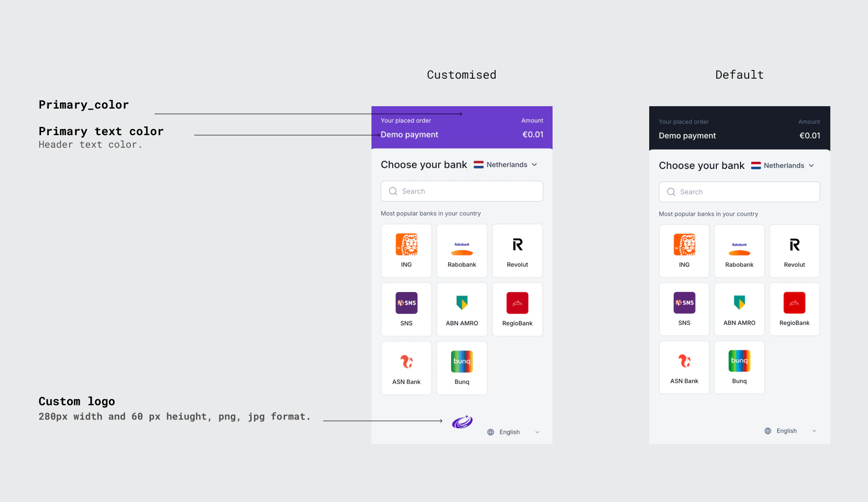Screen dimensions: 868x502
Task: Click €0.01 amount in dark header
Action: point(810,136)
